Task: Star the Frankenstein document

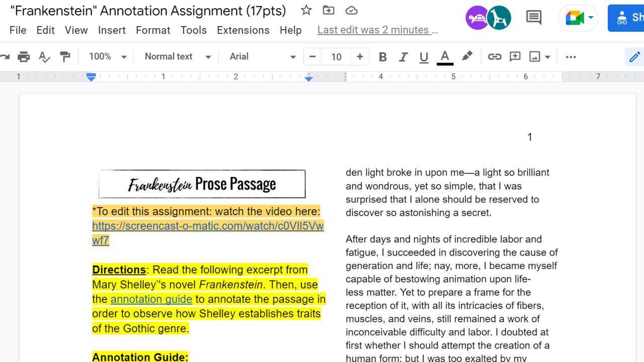Action: 306,10
